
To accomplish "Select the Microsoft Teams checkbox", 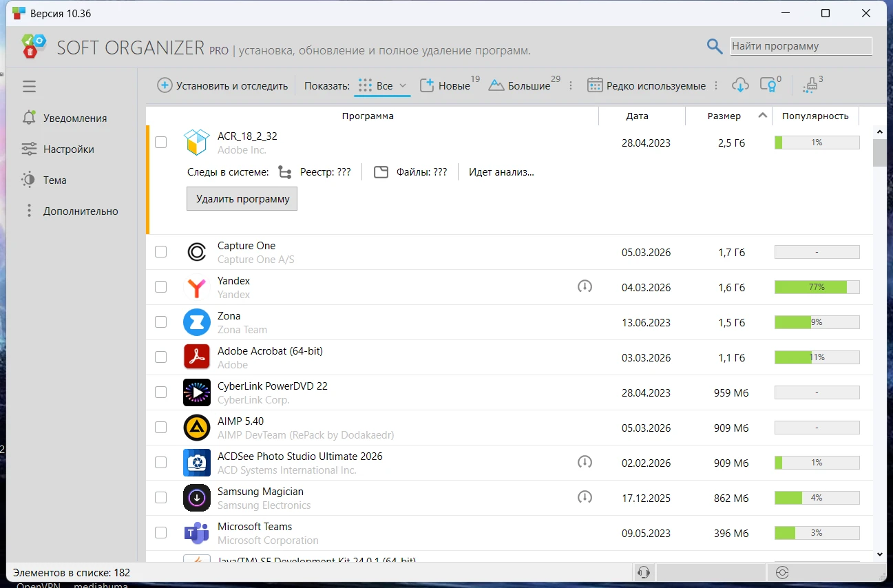I will (160, 533).
